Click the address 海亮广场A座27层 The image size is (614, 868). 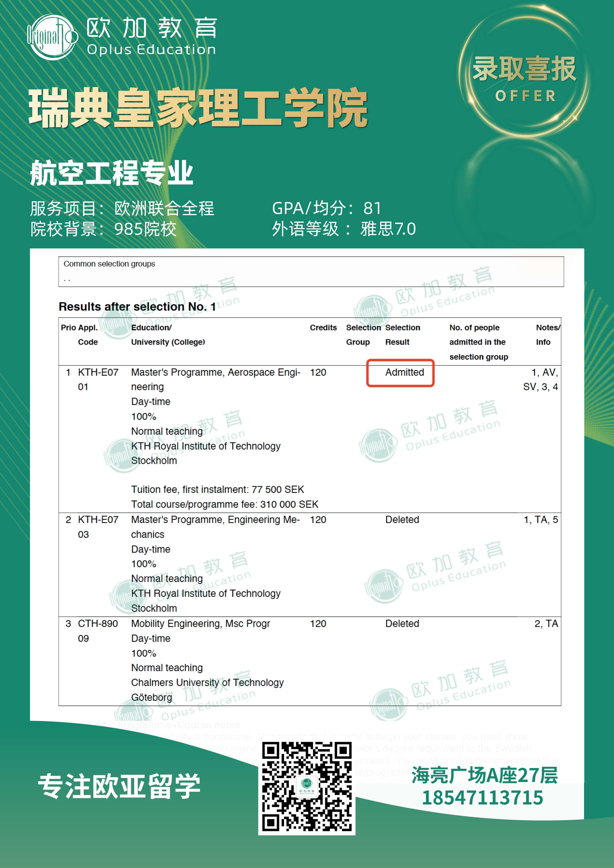point(485,775)
